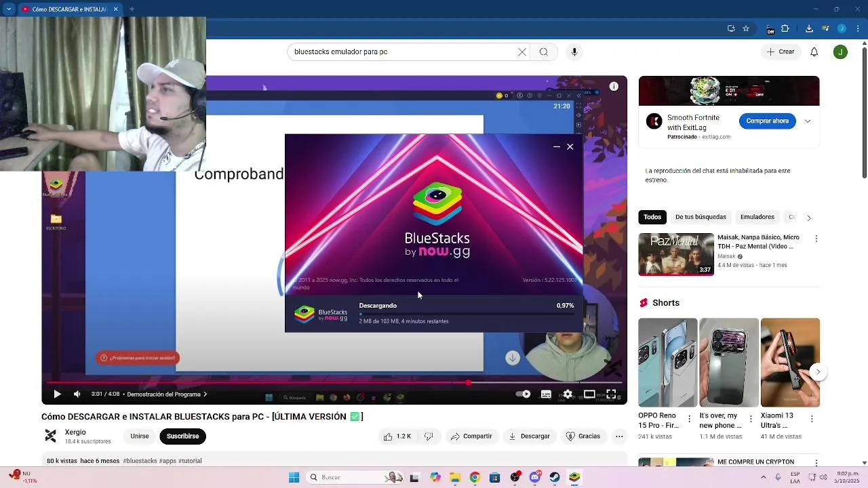Viewport: 868px width, 488px height.
Task: Click the taskbar Buscar search box
Action: pos(357,477)
